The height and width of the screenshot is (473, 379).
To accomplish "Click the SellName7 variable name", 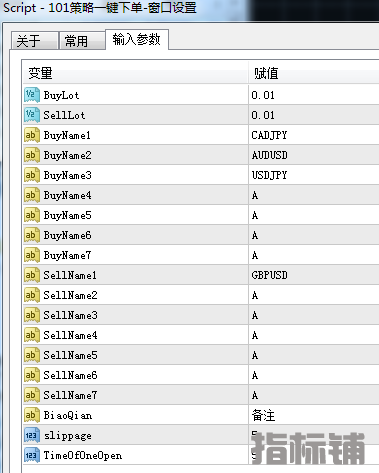I will [70, 395].
